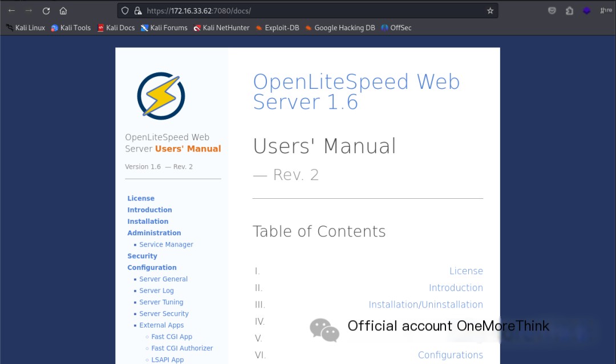Select the 'Users' Manual' main heading

tap(325, 146)
